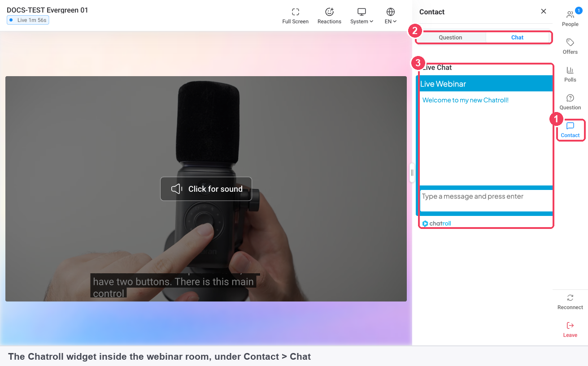Click the People notification badge showing 1

578,11
